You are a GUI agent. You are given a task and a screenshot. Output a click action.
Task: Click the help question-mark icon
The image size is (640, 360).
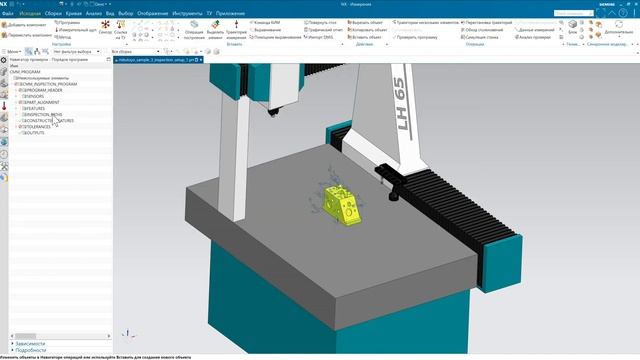click(x=623, y=13)
